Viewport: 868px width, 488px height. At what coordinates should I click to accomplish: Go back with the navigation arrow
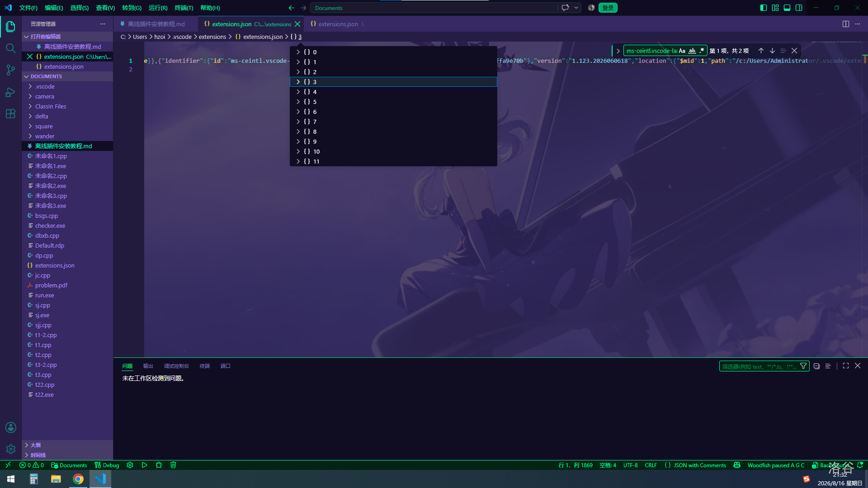point(292,8)
